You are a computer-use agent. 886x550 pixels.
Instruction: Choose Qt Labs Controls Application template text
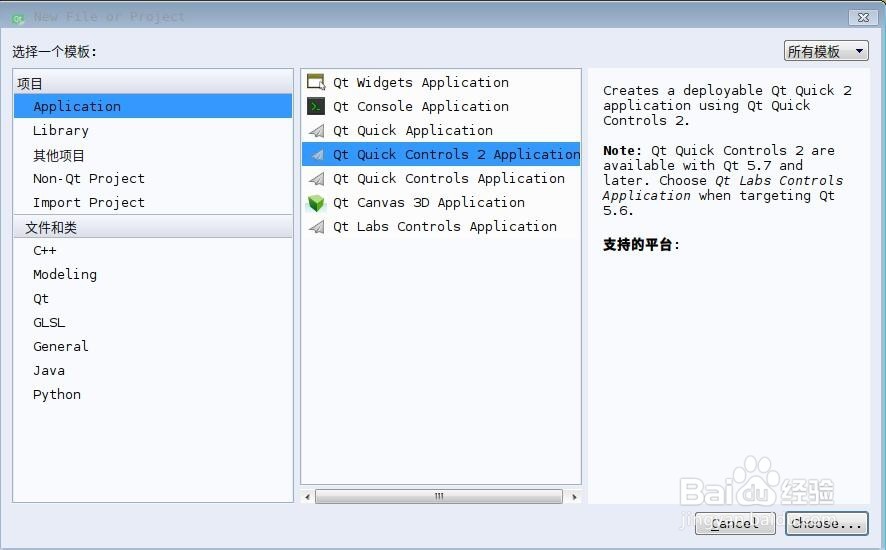445,227
